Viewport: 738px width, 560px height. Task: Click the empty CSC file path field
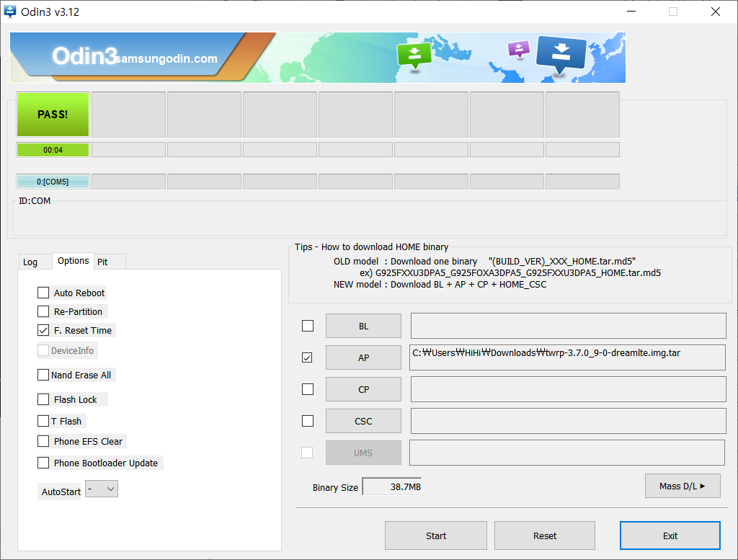point(569,421)
